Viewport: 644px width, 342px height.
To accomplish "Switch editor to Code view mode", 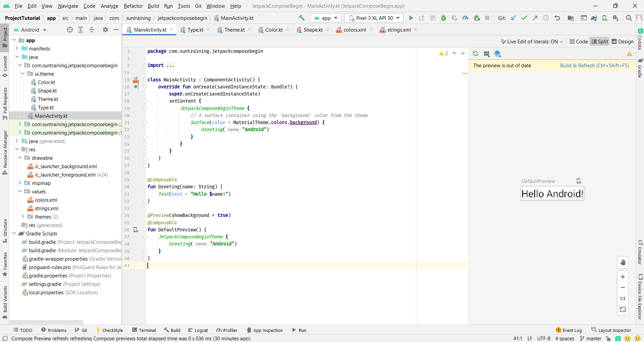I will (578, 41).
